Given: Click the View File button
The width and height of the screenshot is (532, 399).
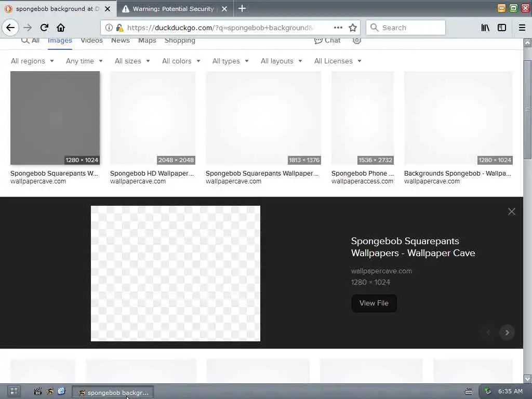Looking at the screenshot, I should [x=374, y=303].
